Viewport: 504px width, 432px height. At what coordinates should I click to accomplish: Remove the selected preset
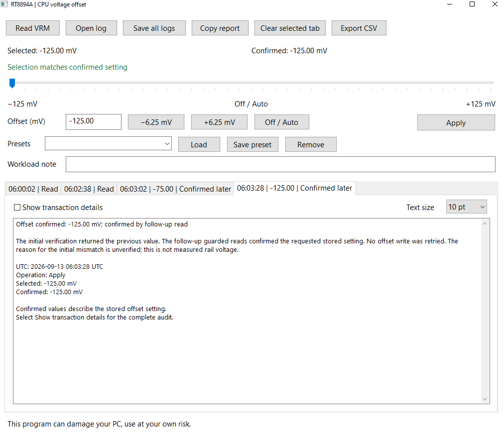(x=310, y=144)
